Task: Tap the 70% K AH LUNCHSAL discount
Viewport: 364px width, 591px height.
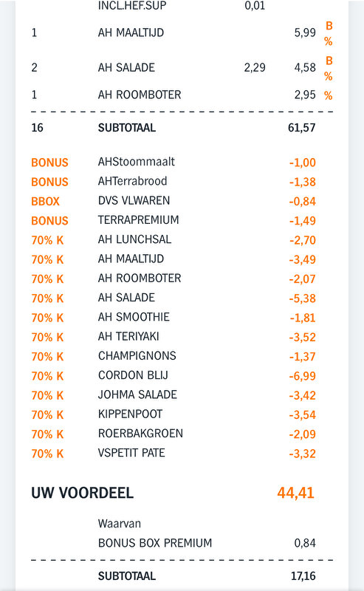Action: point(174,239)
